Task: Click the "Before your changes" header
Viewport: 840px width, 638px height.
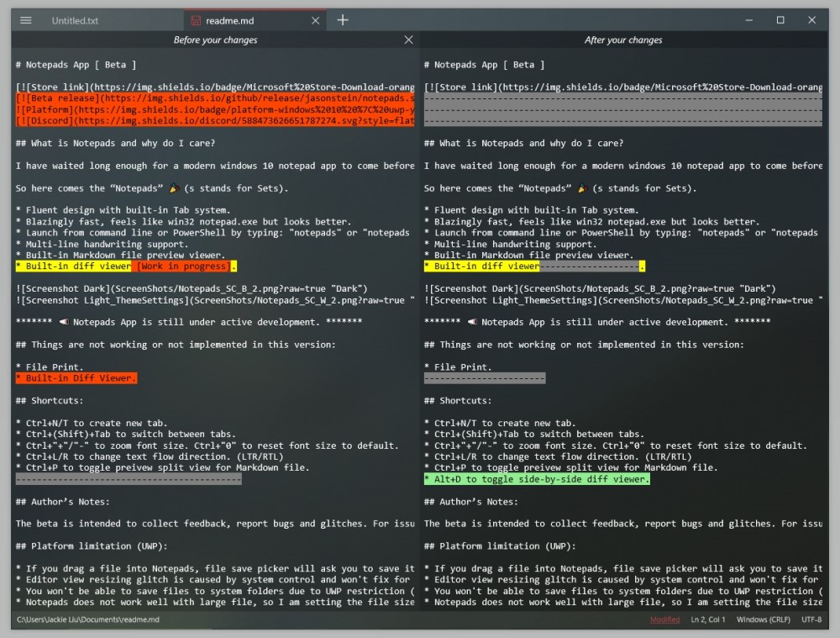Action: point(215,40)
